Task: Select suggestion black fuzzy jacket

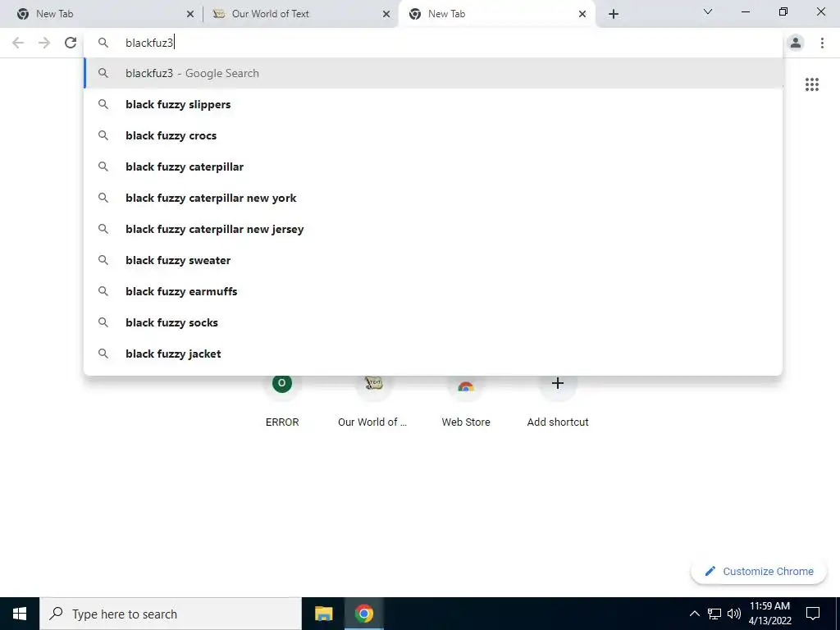Action: click(x=433, y=354)
